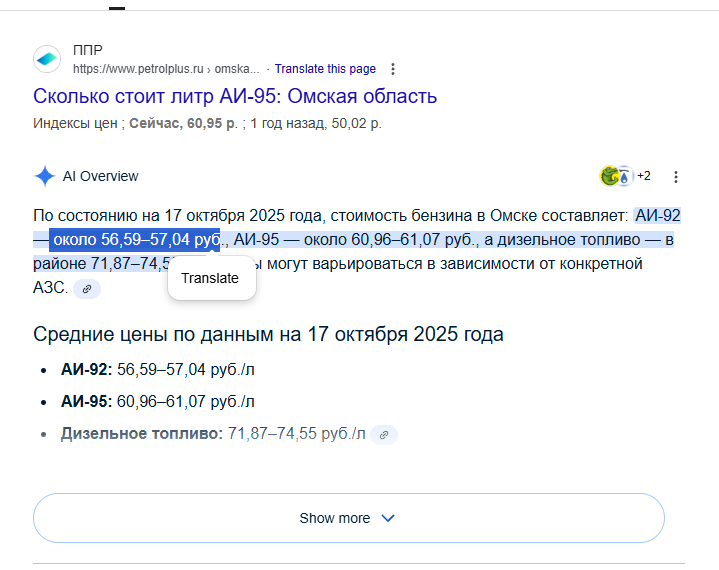Click "Индексы цен" in the result snippet
The width and height of the screenshot is (719, 570).
(x=75, y=123)
